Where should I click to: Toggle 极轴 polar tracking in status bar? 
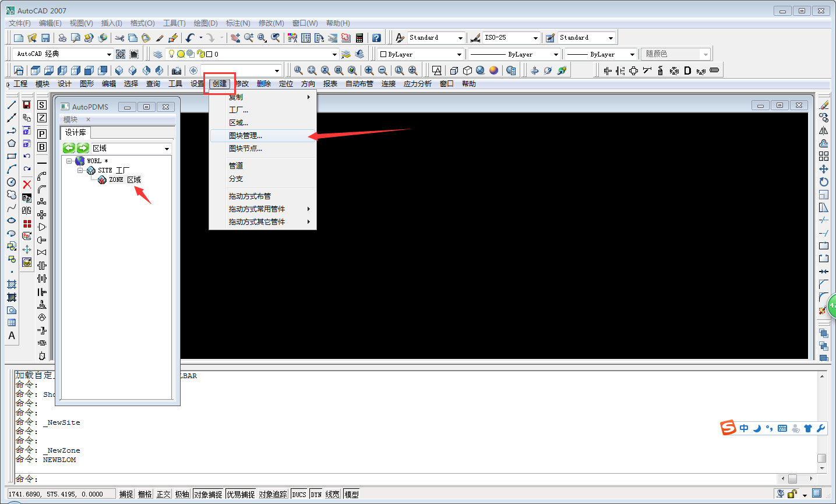182,494
